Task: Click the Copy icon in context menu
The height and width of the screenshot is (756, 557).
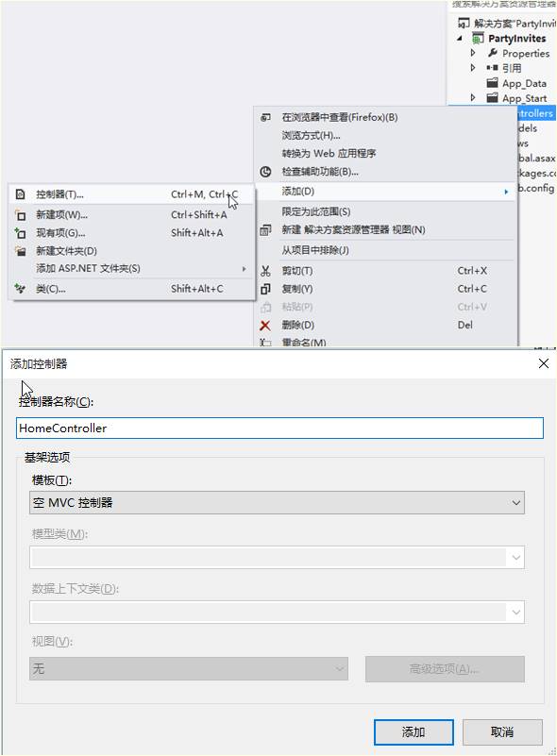Action: pos(265,290)
